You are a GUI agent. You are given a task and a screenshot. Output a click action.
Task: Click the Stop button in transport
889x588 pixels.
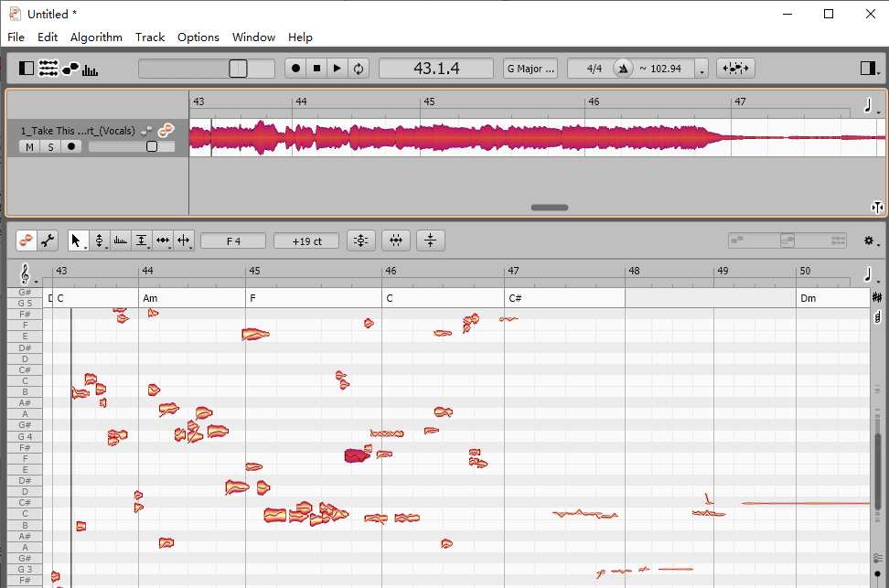pos(316,69)
